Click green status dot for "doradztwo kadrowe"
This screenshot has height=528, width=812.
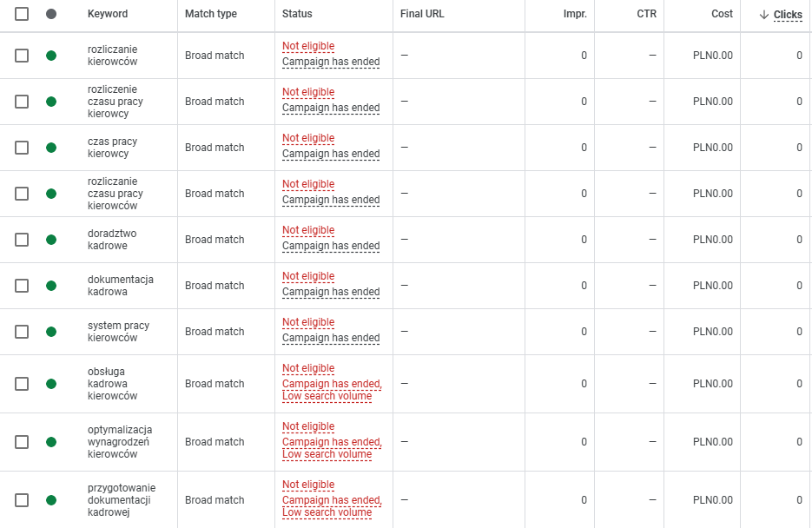coord(51,240)
